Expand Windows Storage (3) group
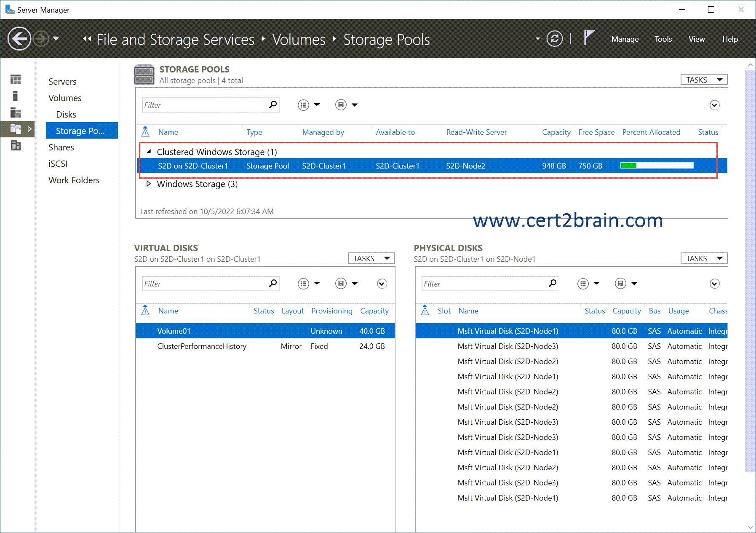 (148, 184)
